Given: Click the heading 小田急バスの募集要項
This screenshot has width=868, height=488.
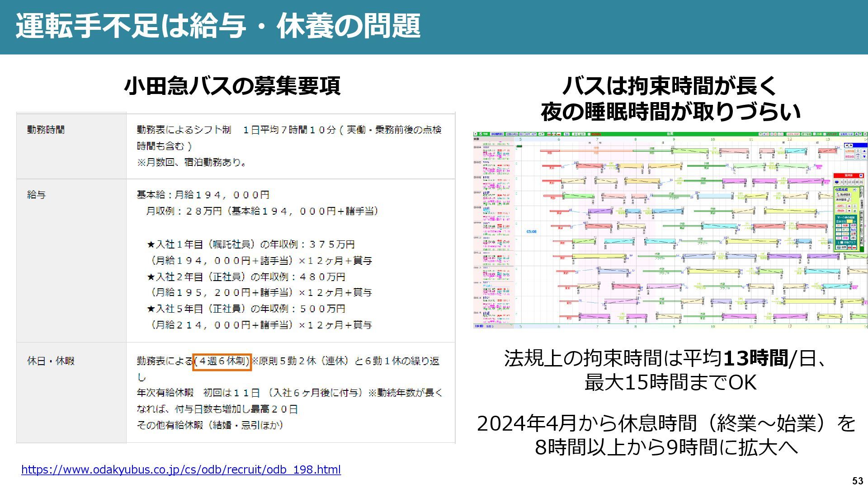Looking at the screenshot, I should [x=232, y=85].
